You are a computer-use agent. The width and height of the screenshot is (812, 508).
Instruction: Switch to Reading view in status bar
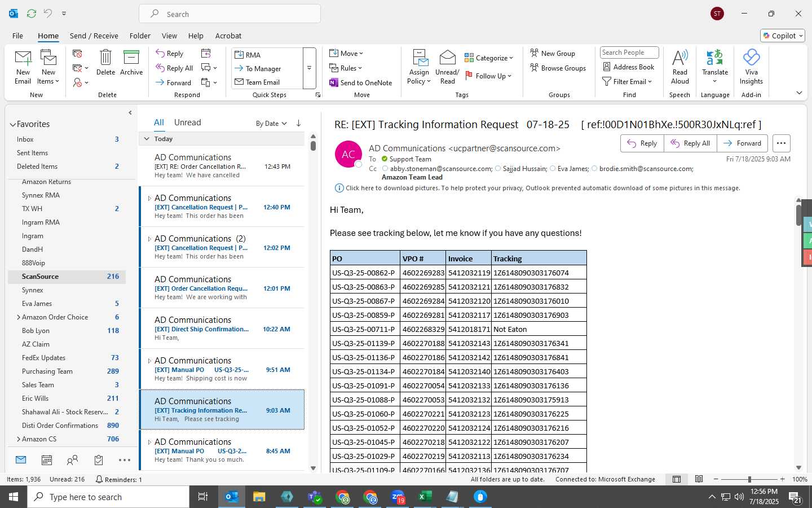point(699,479)
